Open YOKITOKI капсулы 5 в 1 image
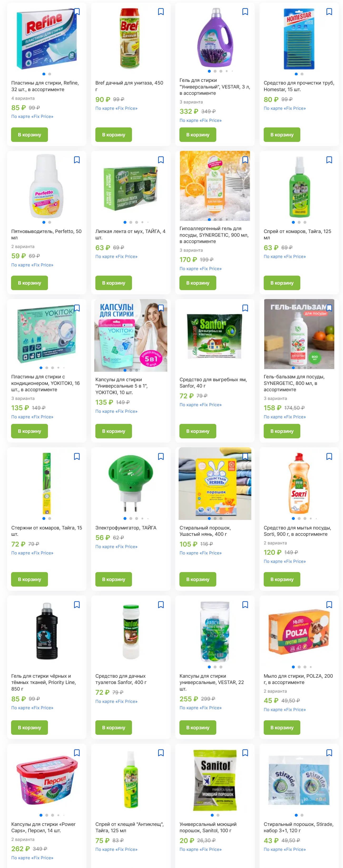The height and width of the screenshot is (868, 343). tap(130, 335)
